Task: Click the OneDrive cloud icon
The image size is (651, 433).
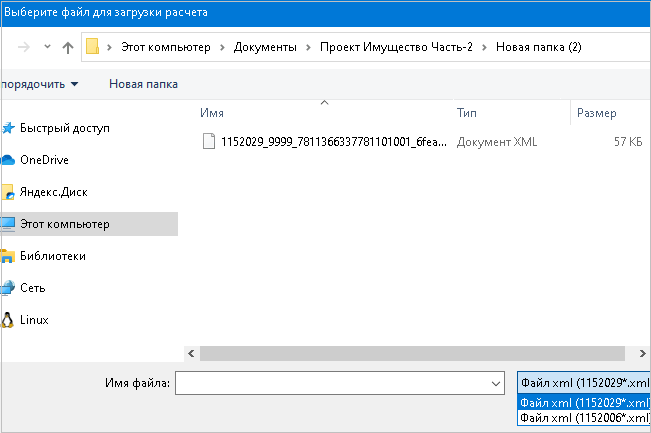Action: click(x=9, y=160)
